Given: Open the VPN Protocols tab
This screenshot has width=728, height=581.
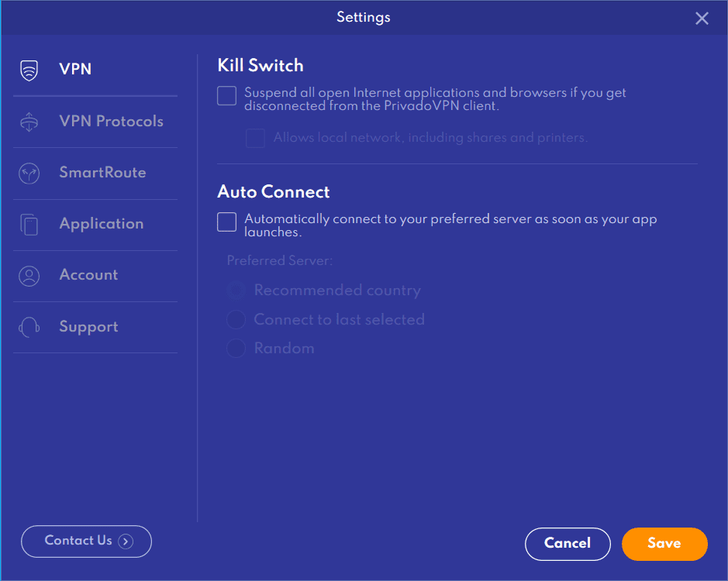Looking at the screenshot, I should coord(111,122).
